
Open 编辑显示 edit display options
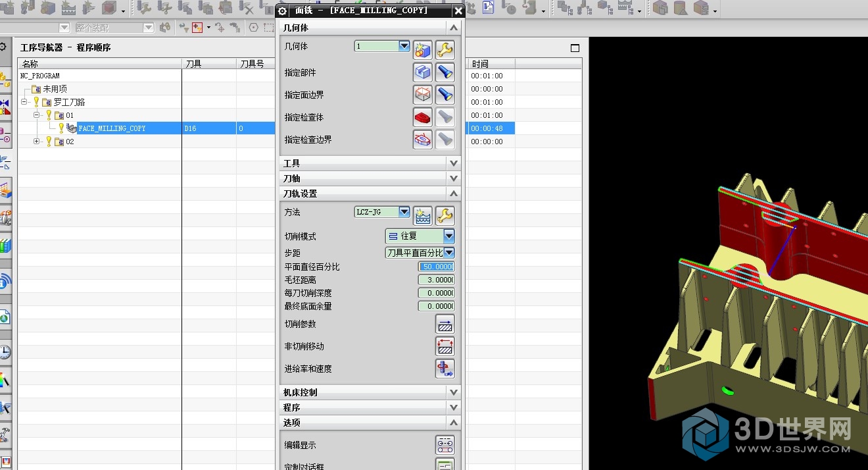(x=445, y=445)
